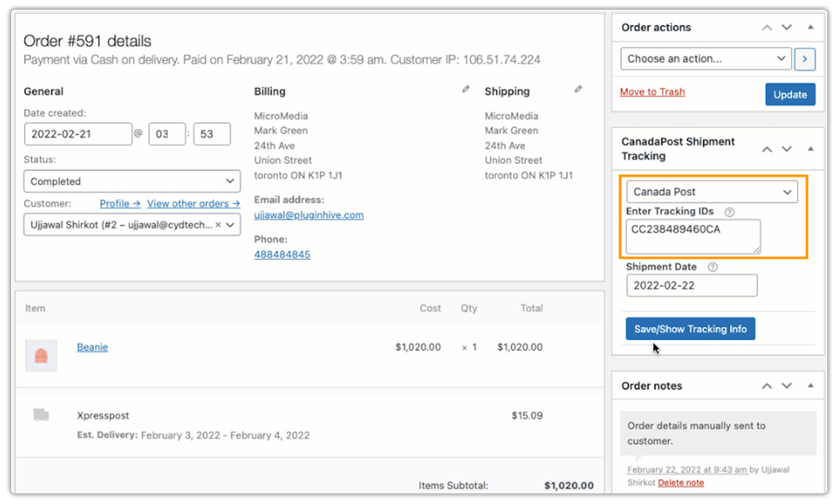The width and height of the screenshot is (838, 504).
Task: Move Order actions panel up
Action: (767, 28)
